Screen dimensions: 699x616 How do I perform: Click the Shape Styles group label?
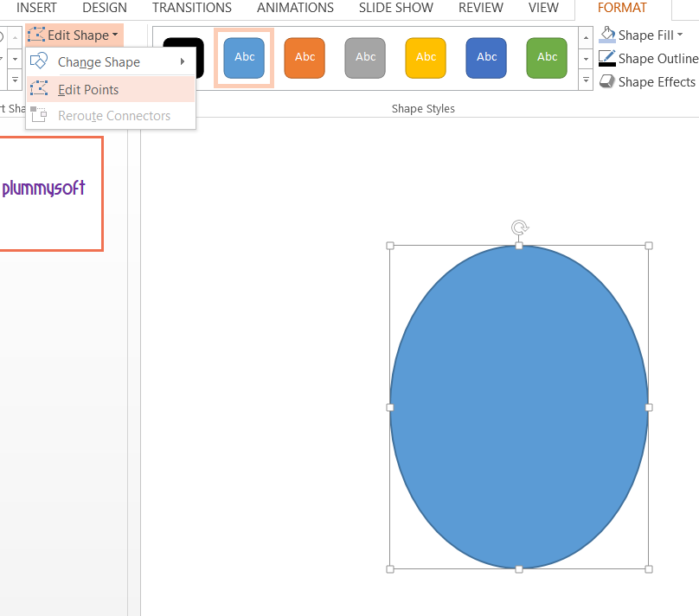point(423,109)
